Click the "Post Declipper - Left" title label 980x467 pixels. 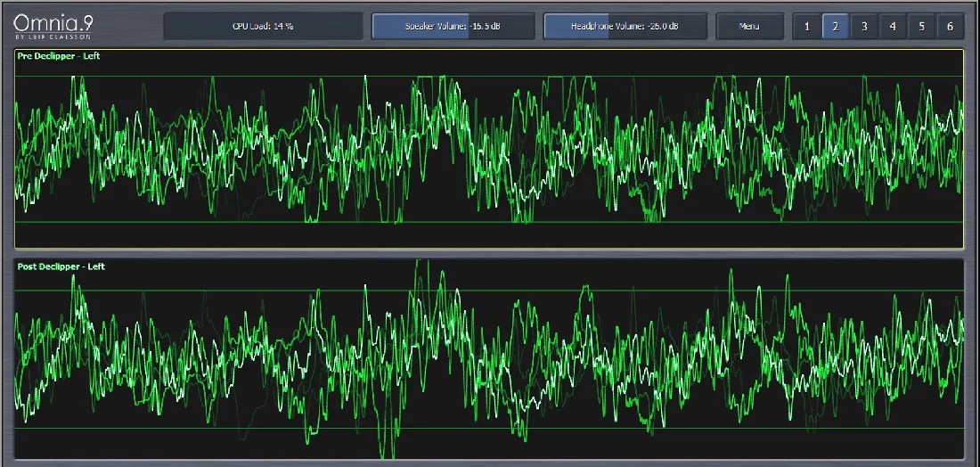[61, 266]
